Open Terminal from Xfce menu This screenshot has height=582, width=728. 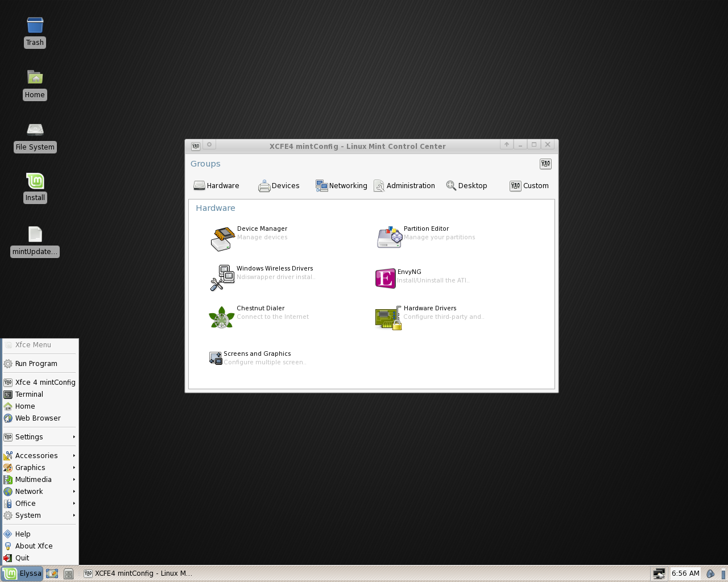(x=40, y=394)
